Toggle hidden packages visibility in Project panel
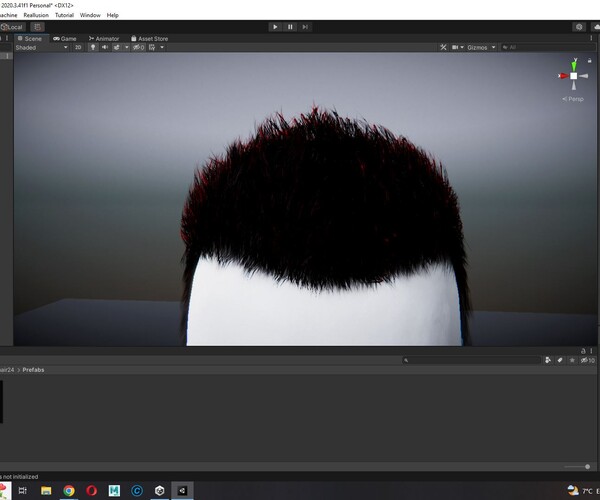Image resolution: width=600 pixels, height=500 pixels. [x=587, y=360]
